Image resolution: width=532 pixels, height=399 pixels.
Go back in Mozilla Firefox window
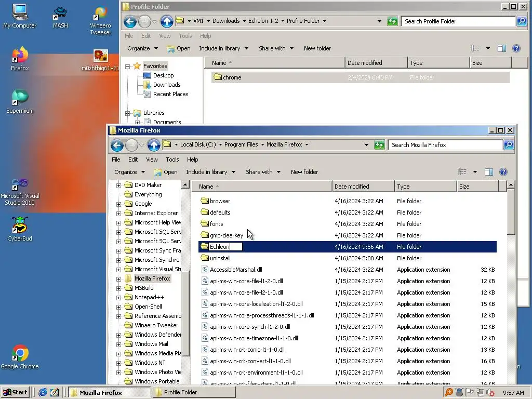[x=117, y=145]
